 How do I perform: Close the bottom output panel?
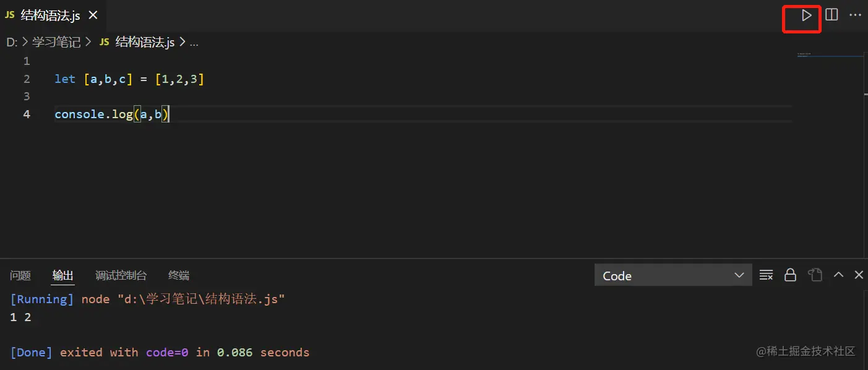tap(859, 275)
